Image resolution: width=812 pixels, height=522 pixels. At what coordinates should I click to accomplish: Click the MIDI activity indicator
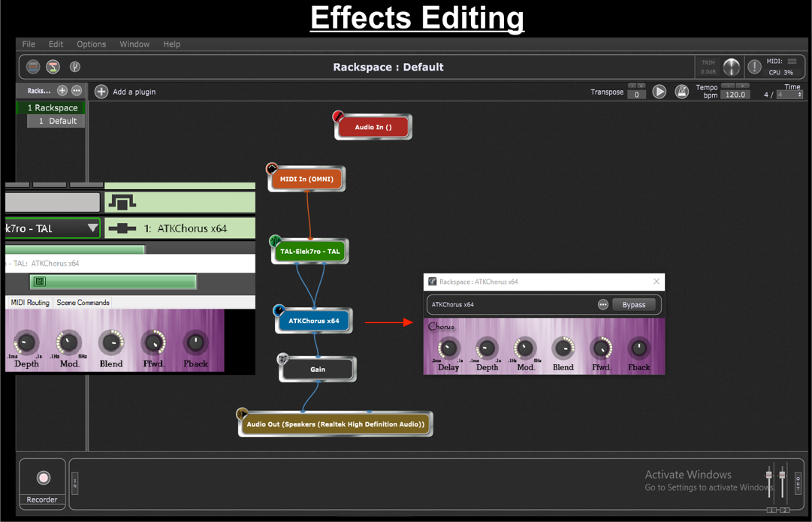[792, 61]
